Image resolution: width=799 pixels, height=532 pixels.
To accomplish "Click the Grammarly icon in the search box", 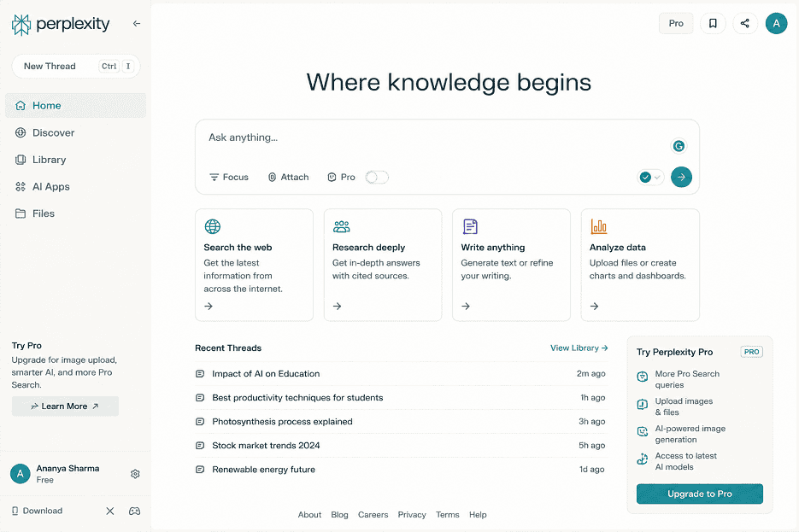I will point(679,146).
